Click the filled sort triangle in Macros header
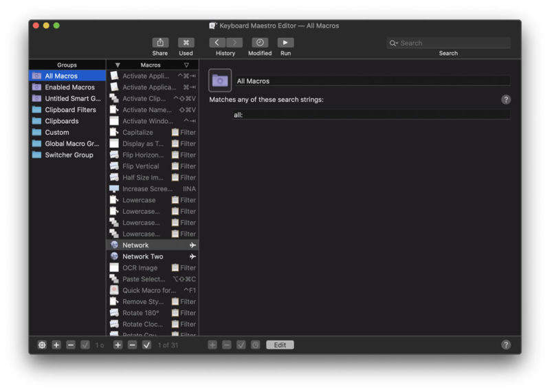Image resolution: width=550 pixels, height=392 pixels. tap(118, 65)
